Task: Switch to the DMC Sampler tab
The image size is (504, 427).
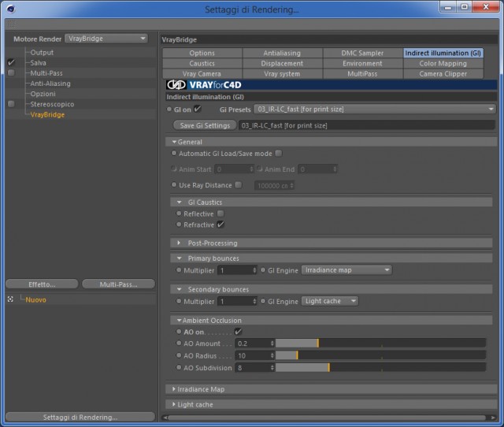Action: point(362,53)
